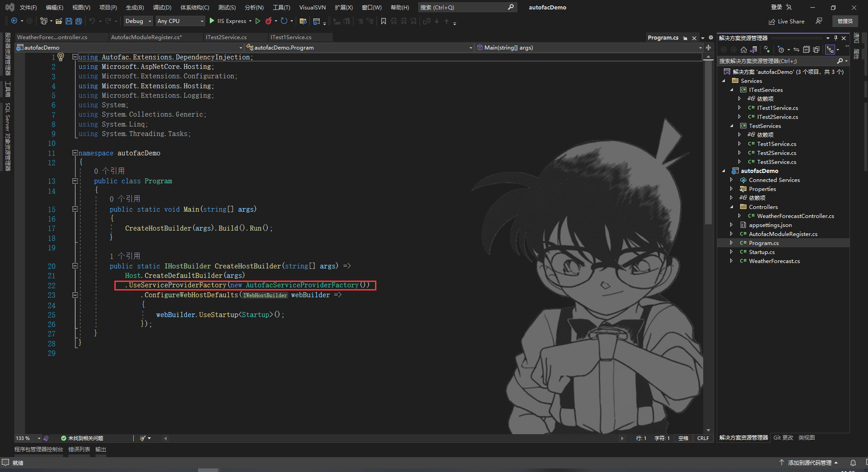
Task: Click Collapse All icon in Solution Explorer
Action: (x=806, y=50)
